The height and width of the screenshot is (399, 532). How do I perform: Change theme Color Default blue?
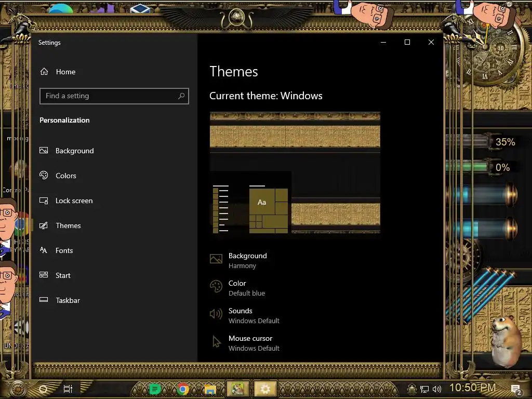click(247, 288)
